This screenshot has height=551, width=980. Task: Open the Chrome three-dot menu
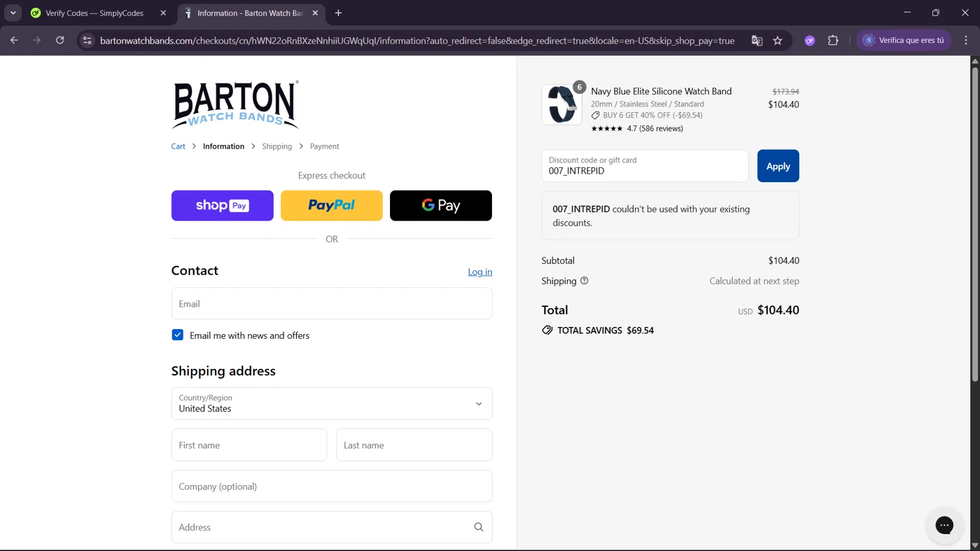click(966, 40)
